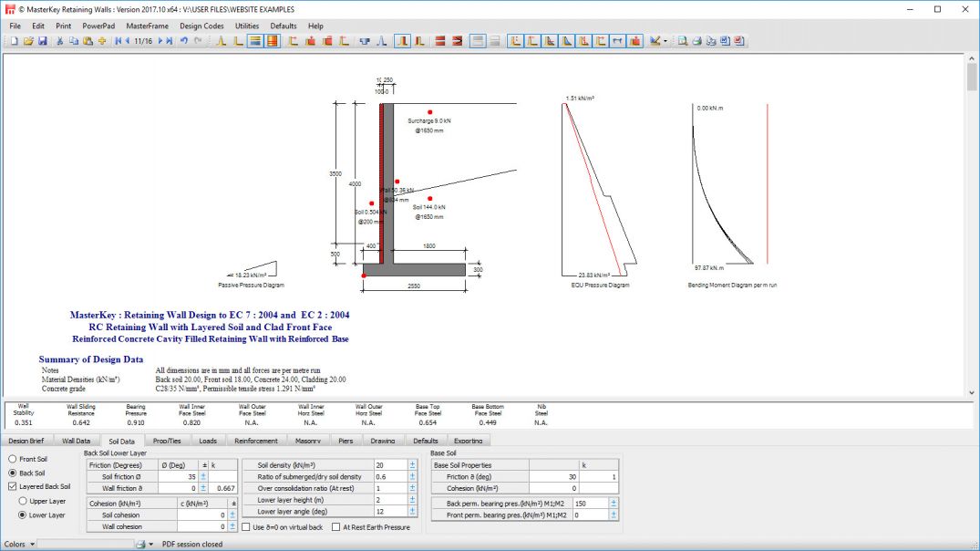
Task: Click ± stepper for Back perm. bearing pressure
Action: tap(614, 504)
